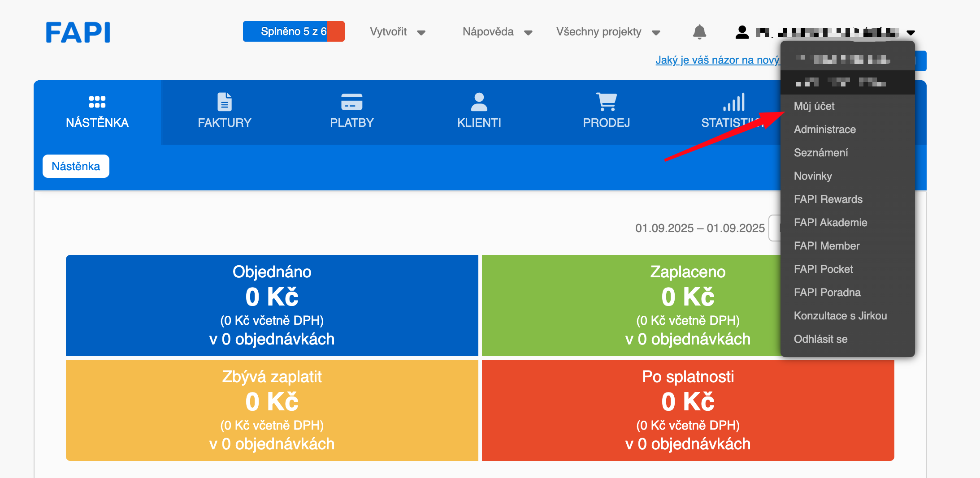
Task: Click the white Nástěnka sub-tab button
Action: 76,166
